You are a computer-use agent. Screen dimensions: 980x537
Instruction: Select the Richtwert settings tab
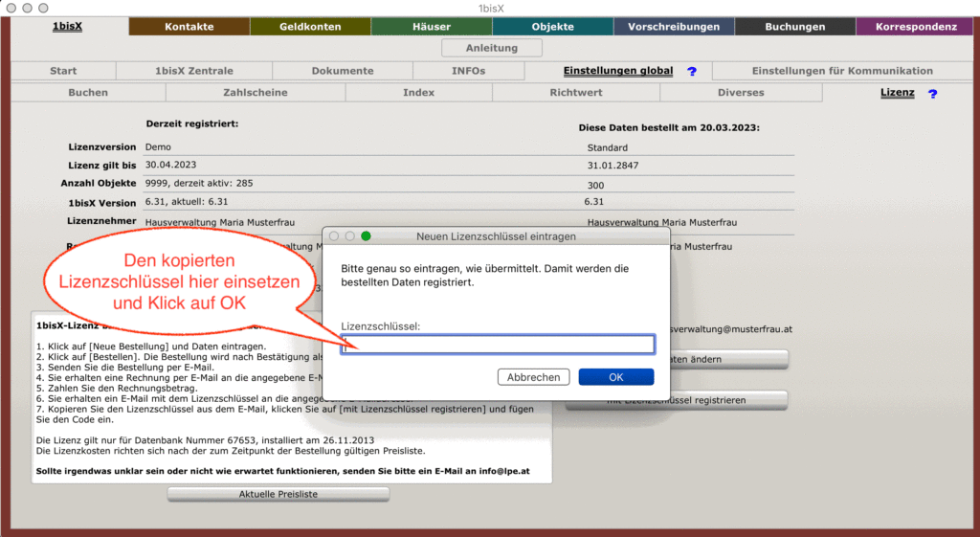pyautogui.click(x=576, y=93)
